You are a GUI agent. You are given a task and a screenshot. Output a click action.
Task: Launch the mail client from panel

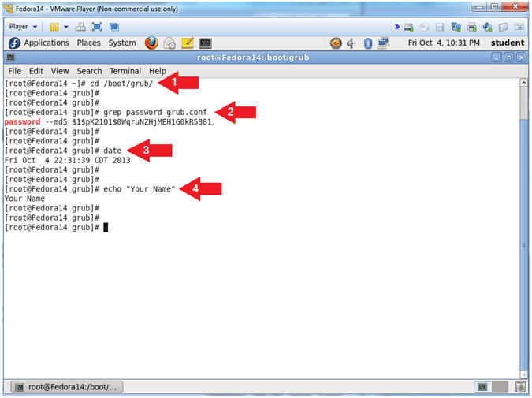pos(169,43)
